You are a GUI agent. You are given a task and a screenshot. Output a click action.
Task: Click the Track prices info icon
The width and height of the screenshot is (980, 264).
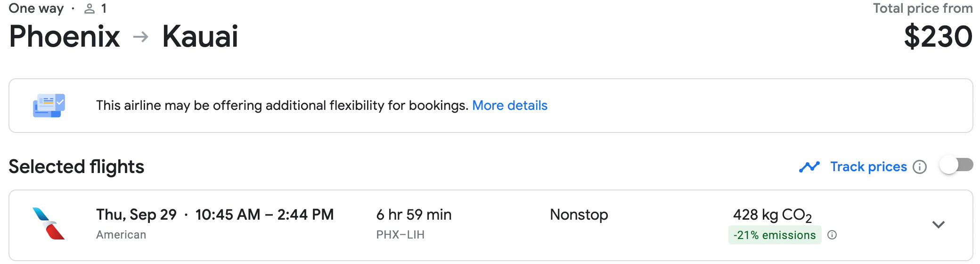tap(919, 167)
